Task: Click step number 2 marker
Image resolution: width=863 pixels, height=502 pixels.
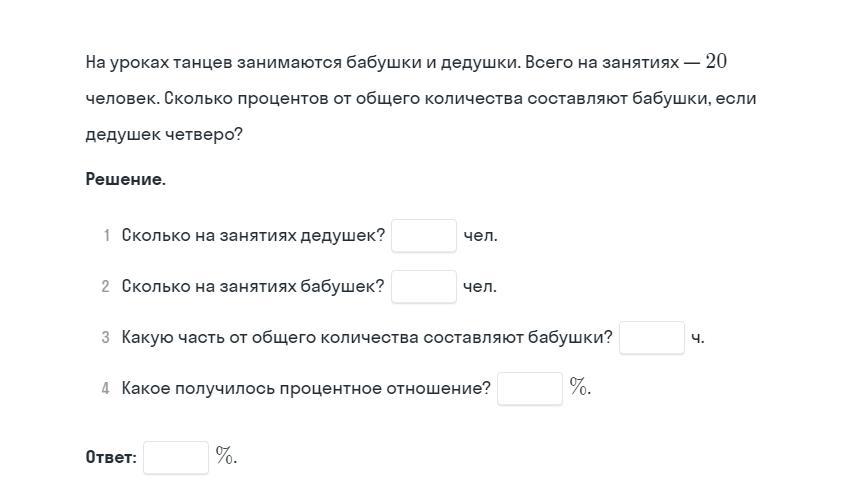Action: pos(105,287)
